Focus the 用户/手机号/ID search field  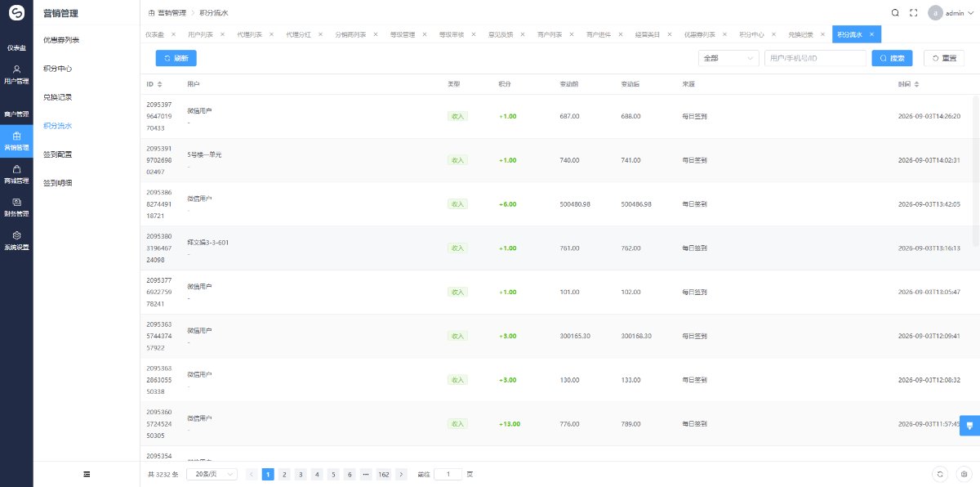pos(815,58)
